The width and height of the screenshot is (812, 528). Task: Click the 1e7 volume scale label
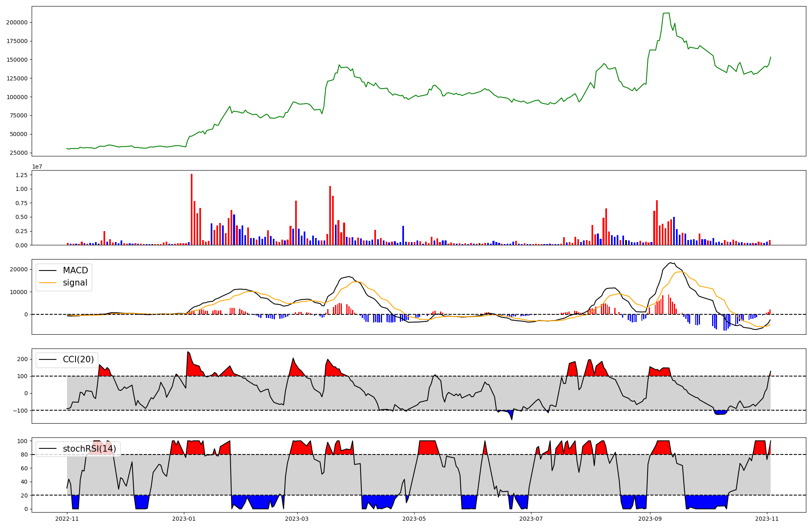pyautogui.click(x=37, y=167)
